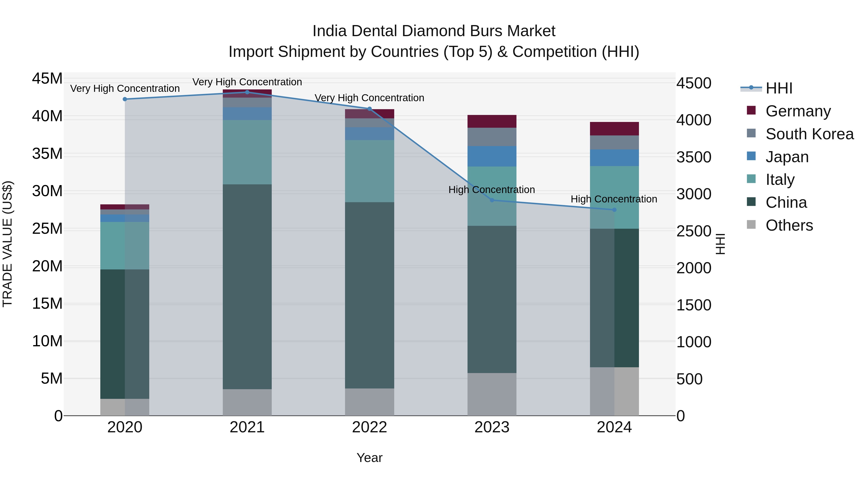Click the Others segment of 2022 bar
The width and height of the screenshot is (868, 488).
pyautogui.click(x=370, y=402)
